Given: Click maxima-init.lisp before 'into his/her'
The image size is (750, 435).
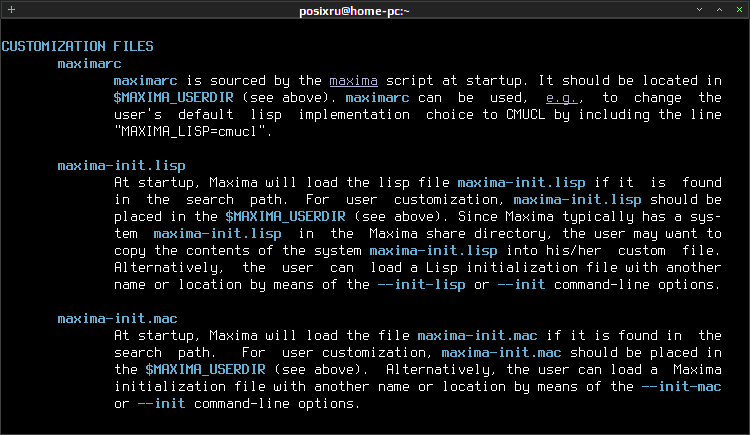Looking at the screenshot, I should 433,251.
